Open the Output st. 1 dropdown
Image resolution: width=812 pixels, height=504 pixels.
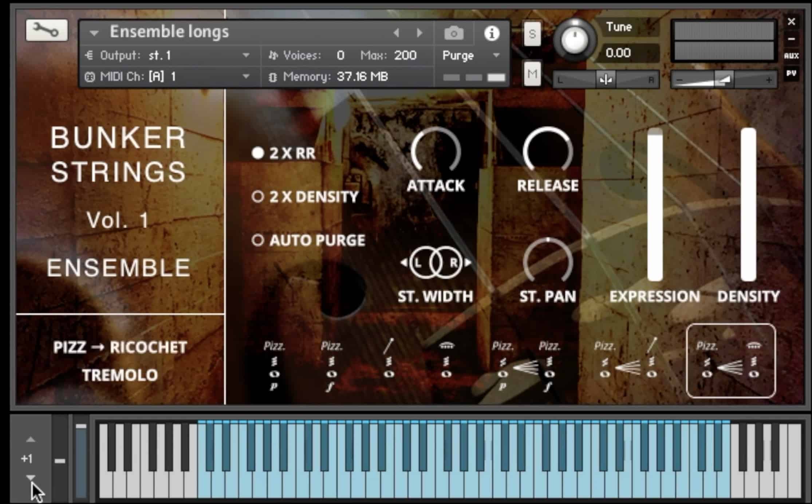tap(246, 55)
